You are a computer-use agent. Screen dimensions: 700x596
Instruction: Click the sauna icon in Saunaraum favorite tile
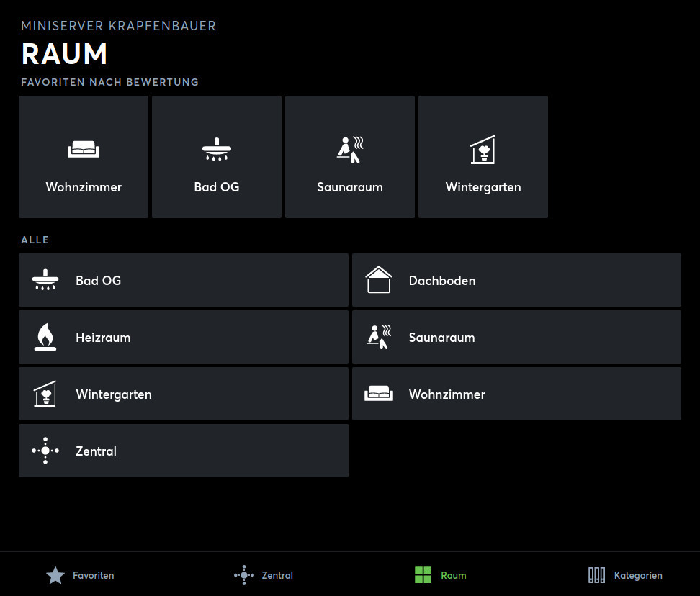tap(350, 149)
